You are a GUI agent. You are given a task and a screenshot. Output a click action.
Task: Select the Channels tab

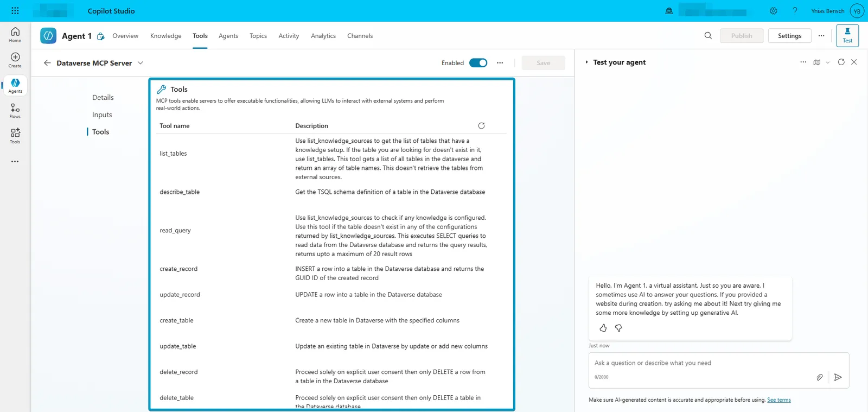(360, 36)
